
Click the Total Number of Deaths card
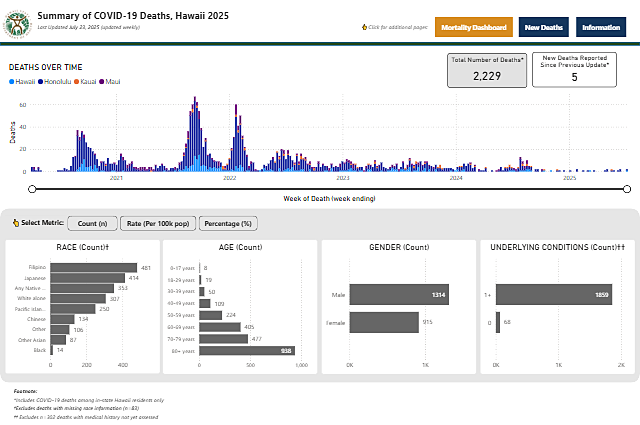pyautogui.click(x=486, y=70)
